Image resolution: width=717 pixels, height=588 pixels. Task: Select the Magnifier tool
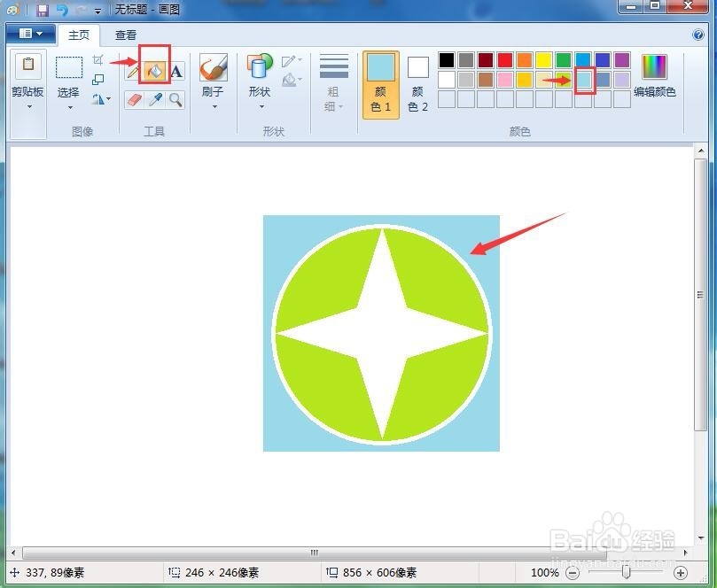coord(176,99)
